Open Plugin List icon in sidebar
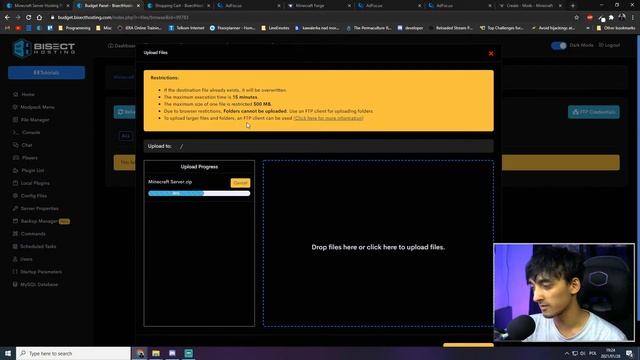The height and width of the screenshot is (360, 640). coord(16,170)
